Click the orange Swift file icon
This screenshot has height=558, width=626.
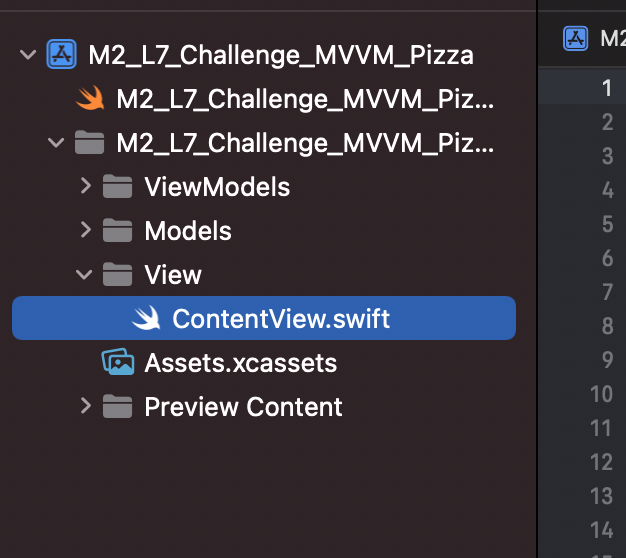point(91,98)
